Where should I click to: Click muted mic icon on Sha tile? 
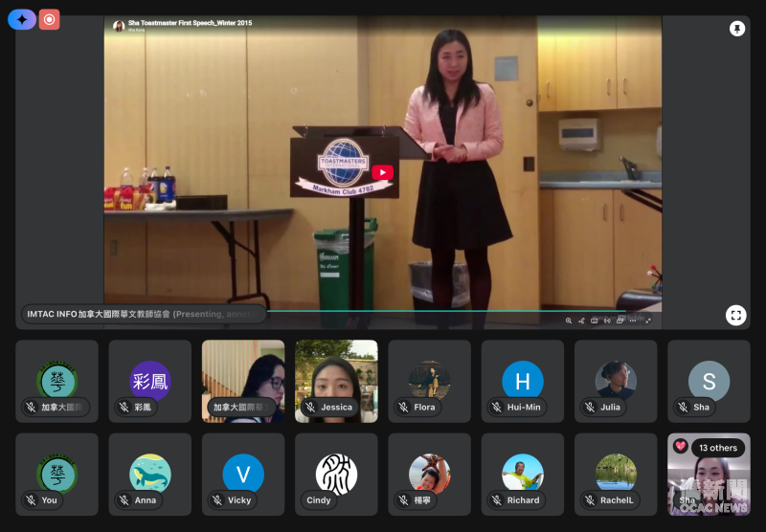point(683,407)
